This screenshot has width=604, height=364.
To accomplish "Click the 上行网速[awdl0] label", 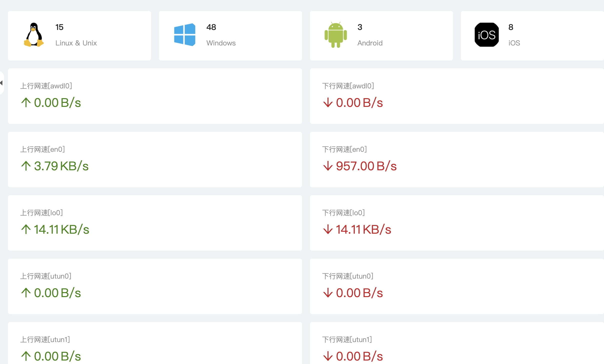I will [46, 86].
